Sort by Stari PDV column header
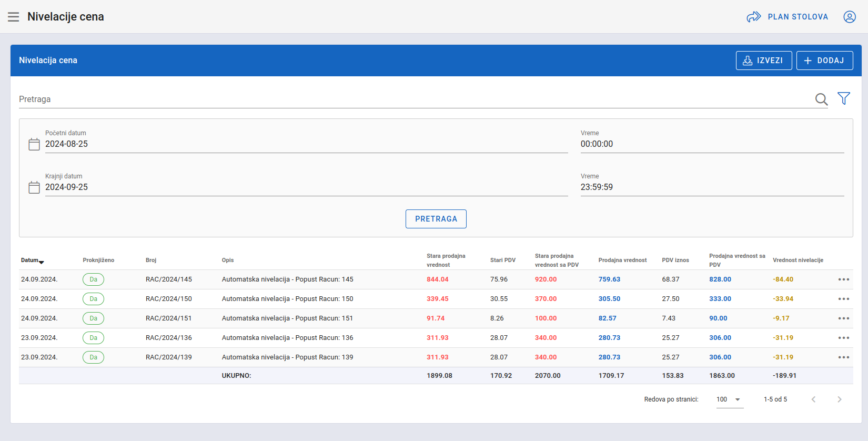Image resolution: width=868 pixels, height=441 pixels. (503, 260)
